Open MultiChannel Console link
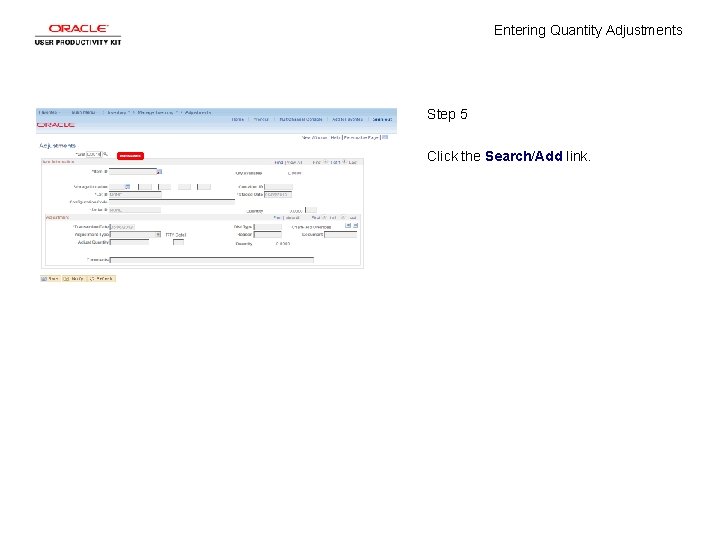The width and height of the screenshot is (720, 540). pyautogui.click(x=301, y=119)
